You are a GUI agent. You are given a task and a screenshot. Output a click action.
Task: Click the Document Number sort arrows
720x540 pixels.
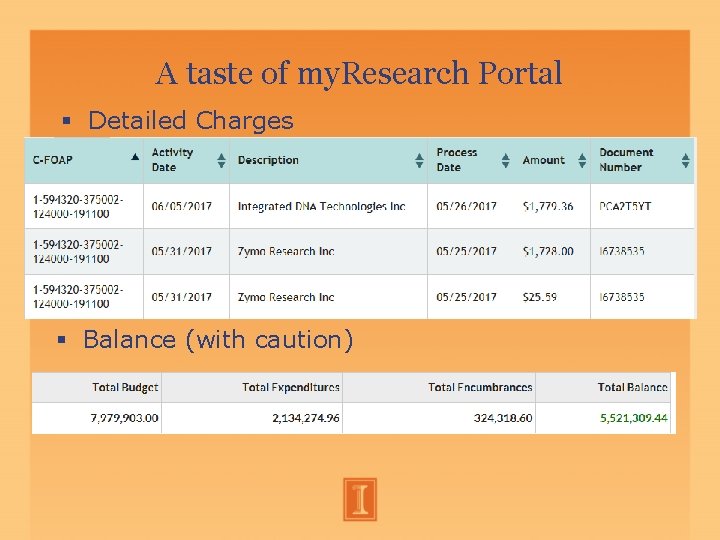pos(686,160)
